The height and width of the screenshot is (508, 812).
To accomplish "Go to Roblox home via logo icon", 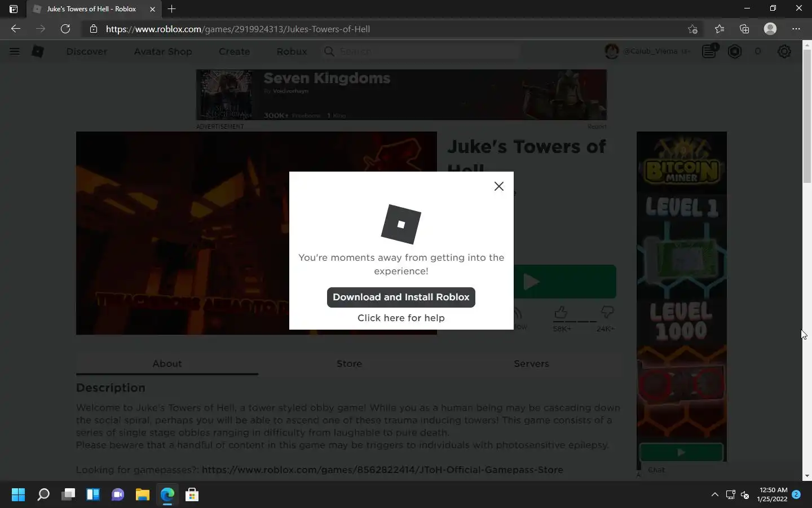I will tap(38, 51).
